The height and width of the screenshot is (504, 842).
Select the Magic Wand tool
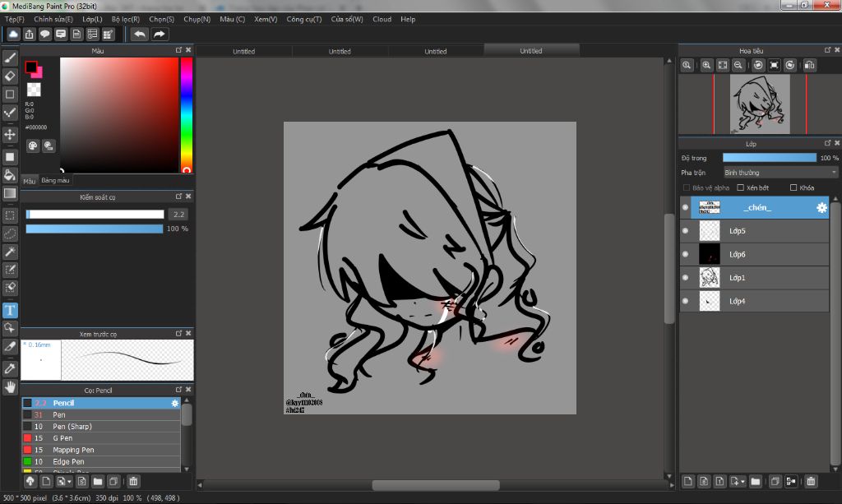tap(10, 252)
